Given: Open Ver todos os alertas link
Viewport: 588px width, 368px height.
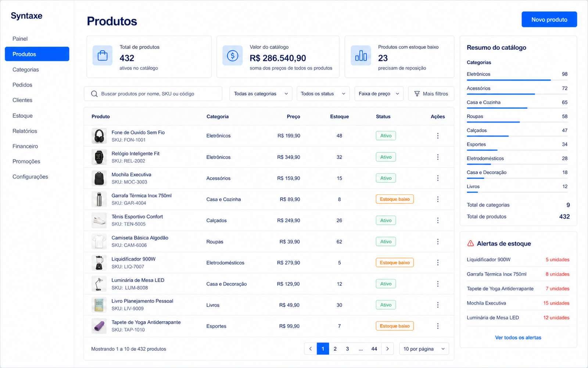Looking at the screenshot, I should tap(518, 337).
